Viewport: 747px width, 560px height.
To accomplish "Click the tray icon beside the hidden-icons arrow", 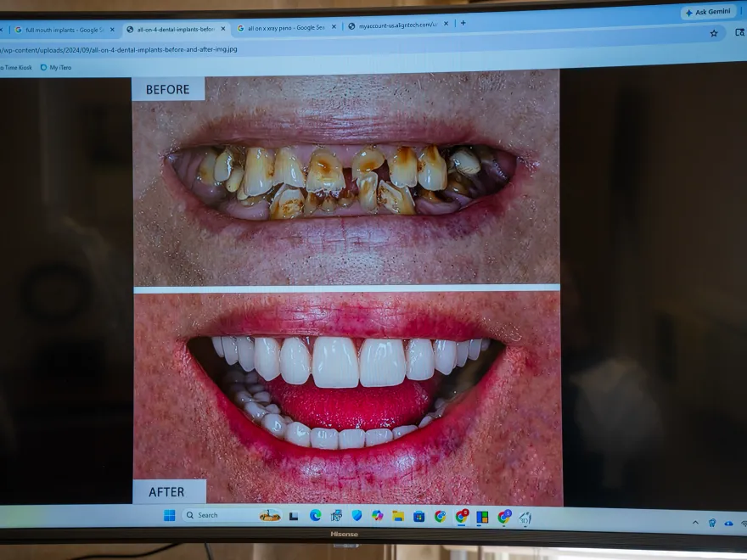I will 711,523.
